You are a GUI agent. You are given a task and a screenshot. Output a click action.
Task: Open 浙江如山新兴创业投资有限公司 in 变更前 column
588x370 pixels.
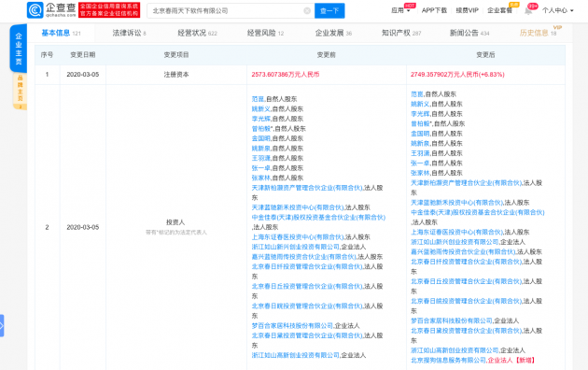point(296,247)
